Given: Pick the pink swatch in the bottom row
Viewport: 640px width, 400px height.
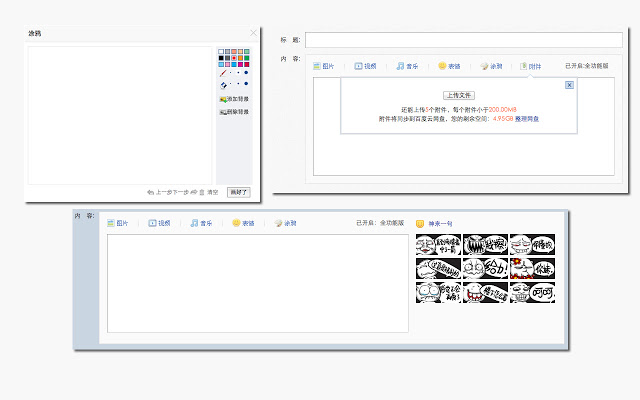Looking at the screenshot, I should click(x=227, y=64).
